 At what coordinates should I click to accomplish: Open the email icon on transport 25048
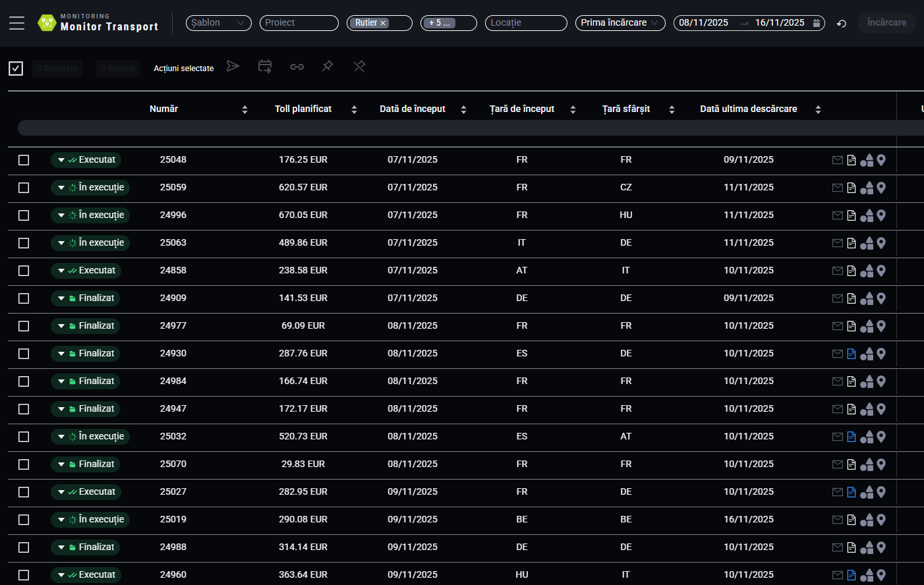tap(837, 159)
